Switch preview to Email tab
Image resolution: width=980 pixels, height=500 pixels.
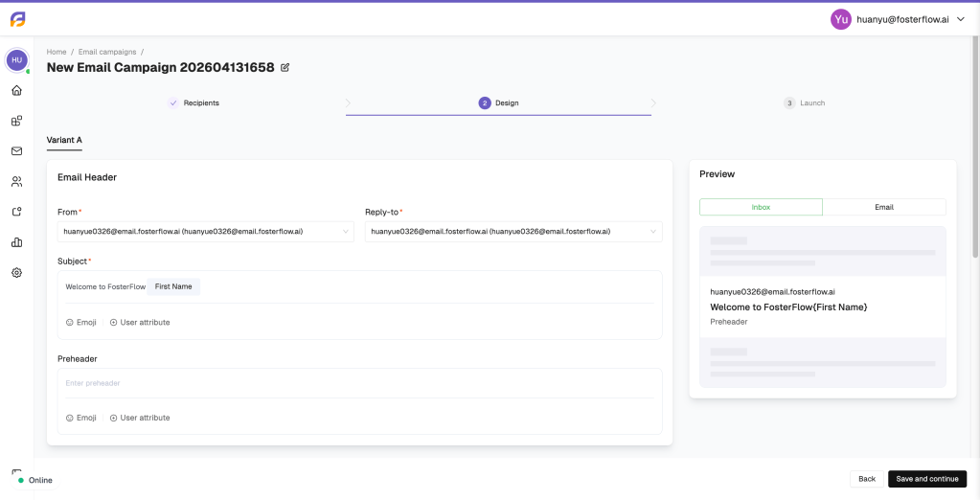pos(884,207)
